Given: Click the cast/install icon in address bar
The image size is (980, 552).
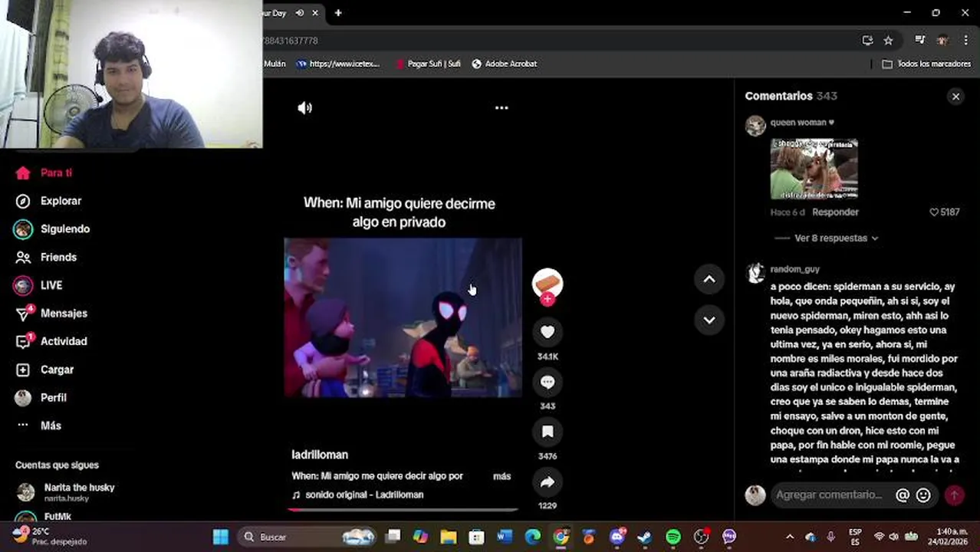Looking at the screenshot, I should (x=867, y=41).
